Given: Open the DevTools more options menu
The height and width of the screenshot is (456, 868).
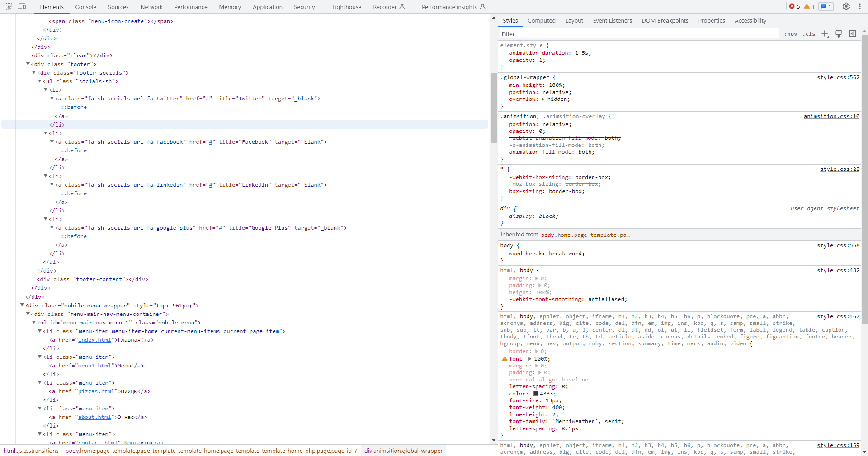Looking at the screenshot, I should tap(860, 7).
